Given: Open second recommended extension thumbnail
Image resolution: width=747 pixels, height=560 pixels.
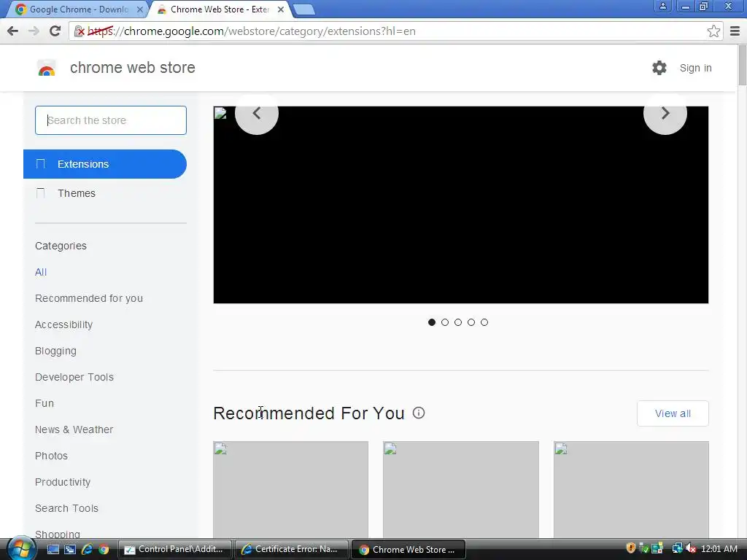Looking at the screenshot, I should click(461, 489).
